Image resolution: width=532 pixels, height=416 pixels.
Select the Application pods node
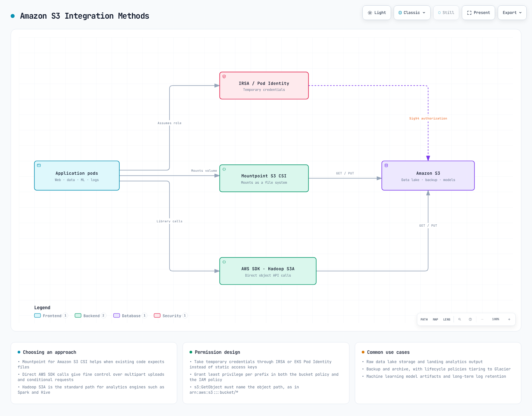77,176
